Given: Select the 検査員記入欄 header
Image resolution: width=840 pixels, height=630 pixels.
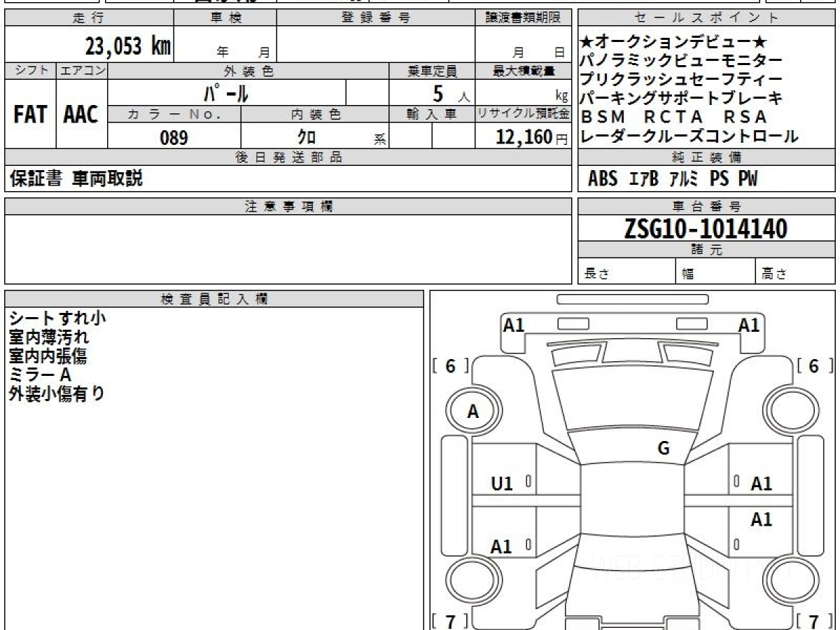Looking at the screenshot, I should click(x=214, y=299).
